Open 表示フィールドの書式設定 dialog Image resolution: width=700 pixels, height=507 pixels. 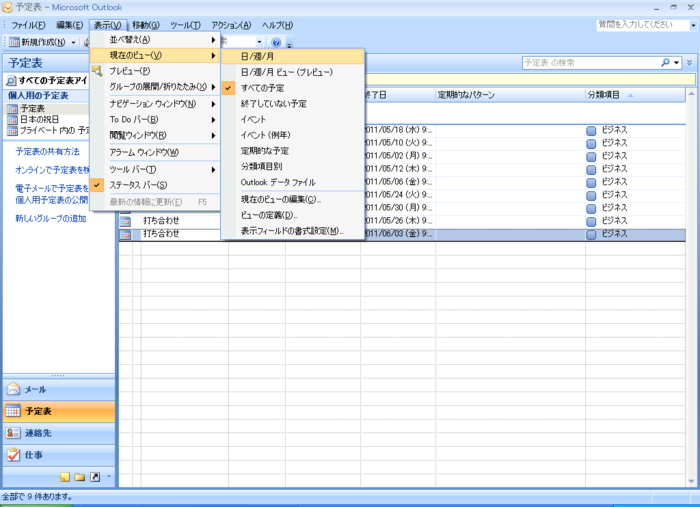(x=293, y=231)
